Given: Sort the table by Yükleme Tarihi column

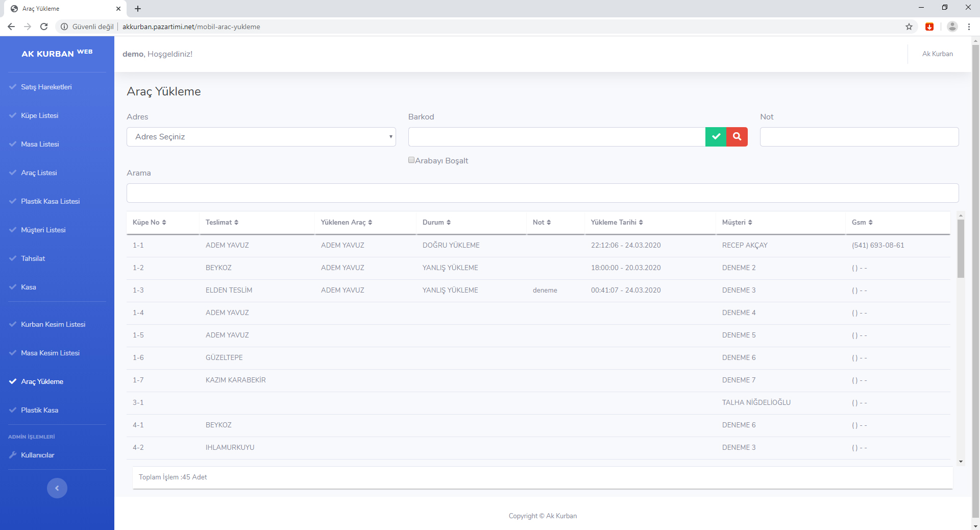Looking at the screenshot, I should click(x=617, y=223).
